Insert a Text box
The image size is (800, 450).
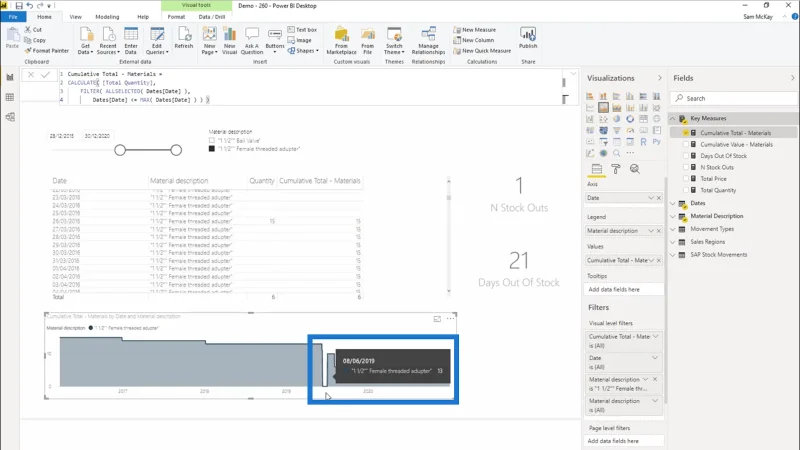pos(302,30)
